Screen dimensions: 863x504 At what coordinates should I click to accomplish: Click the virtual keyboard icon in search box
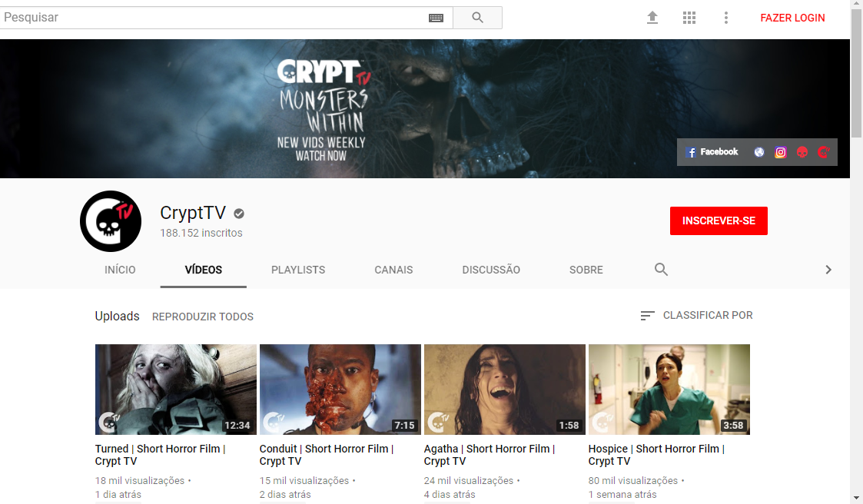click(436, 18)
